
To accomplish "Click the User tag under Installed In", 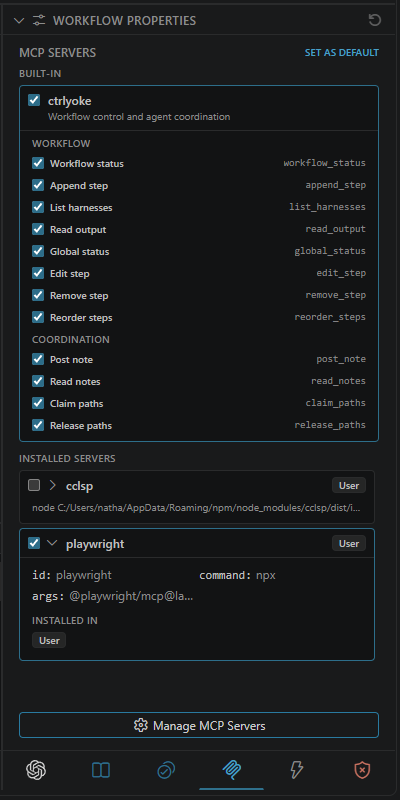I will click(49, 640).
